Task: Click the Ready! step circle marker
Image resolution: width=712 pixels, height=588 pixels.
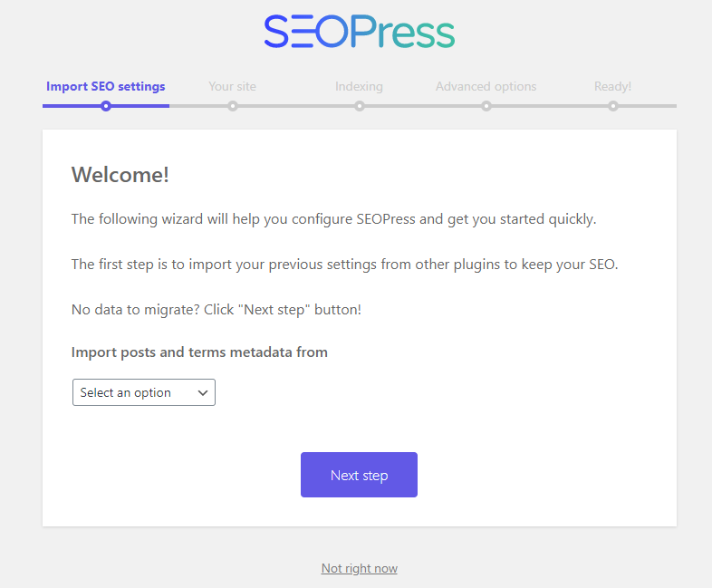Action: click(613, 106)
